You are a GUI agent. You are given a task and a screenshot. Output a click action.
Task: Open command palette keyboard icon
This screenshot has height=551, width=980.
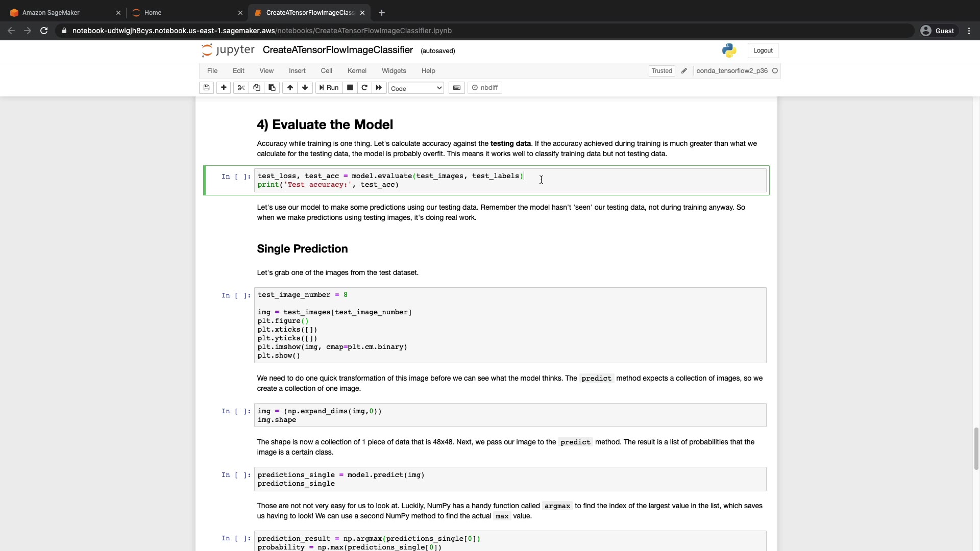(x=457, y=88)
